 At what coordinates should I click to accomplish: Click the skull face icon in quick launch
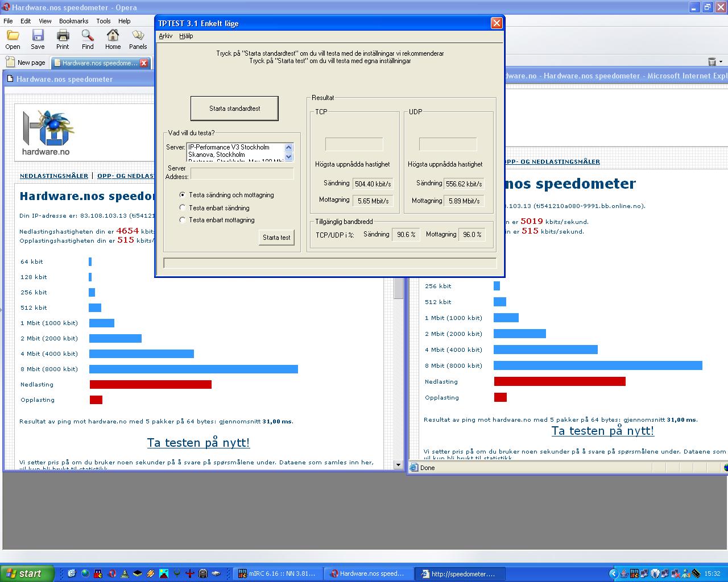pos(203,573)
